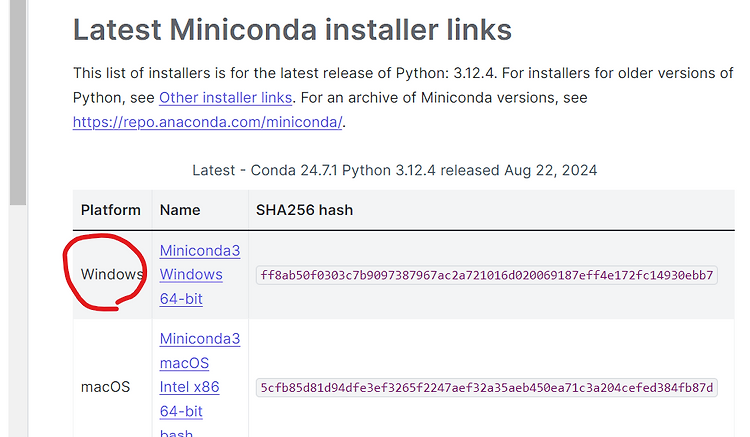The height and width of the screenshot is (437, 750).
Task: Open the Other installer links page
Action: pos(225,98)
